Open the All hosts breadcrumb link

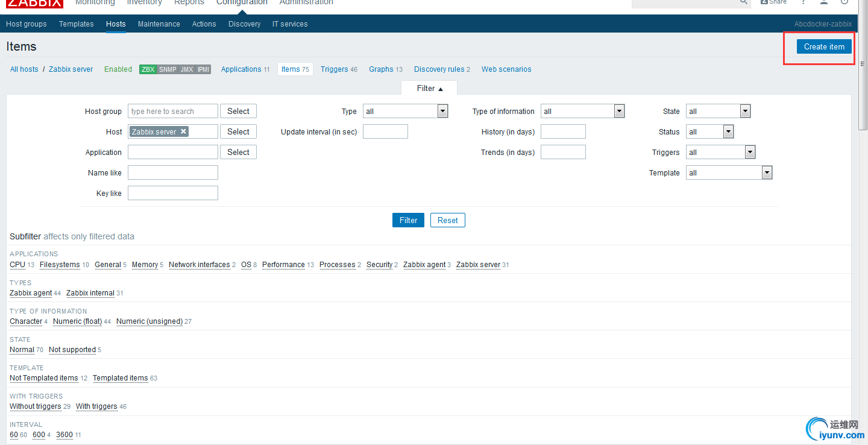pyautogui.click(x=24, y=69)
